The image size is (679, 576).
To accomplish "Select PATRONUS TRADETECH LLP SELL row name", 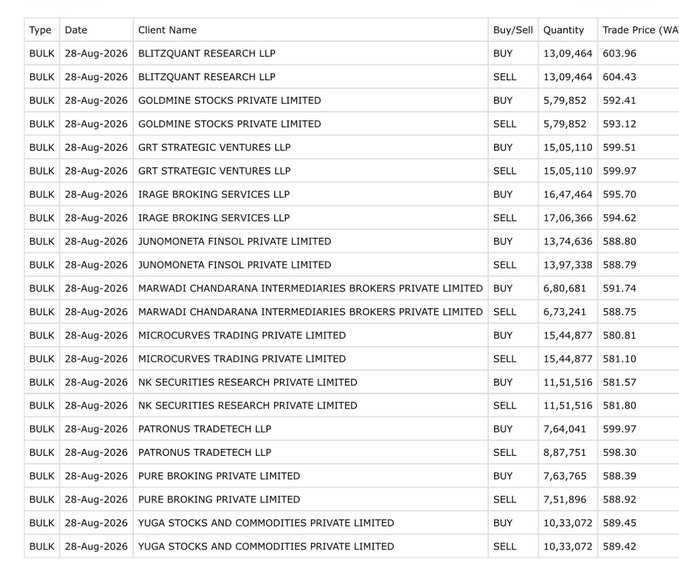I will tap(205, 452).
